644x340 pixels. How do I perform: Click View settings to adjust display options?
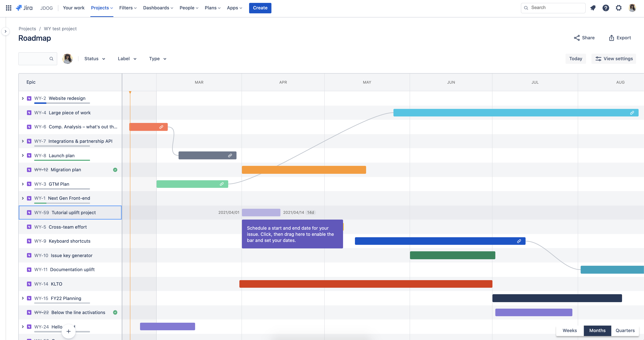click(x=614, y=58)
